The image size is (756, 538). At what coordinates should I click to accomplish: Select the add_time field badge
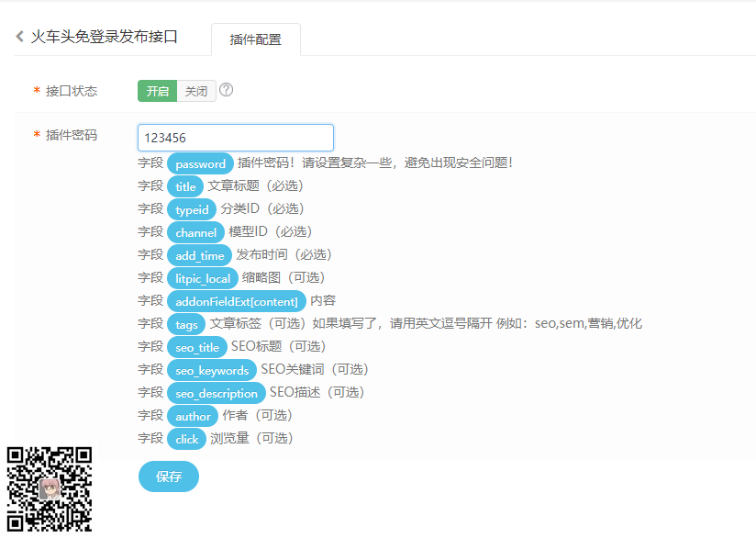(x=199, y=254)
